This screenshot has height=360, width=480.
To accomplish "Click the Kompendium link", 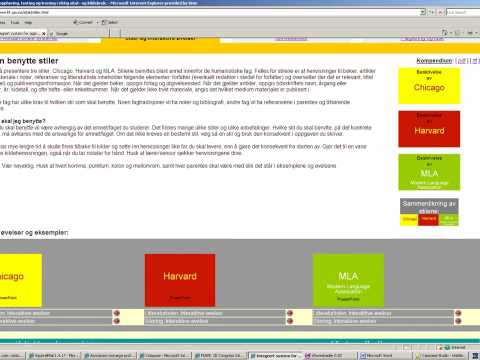I will 434,61.
